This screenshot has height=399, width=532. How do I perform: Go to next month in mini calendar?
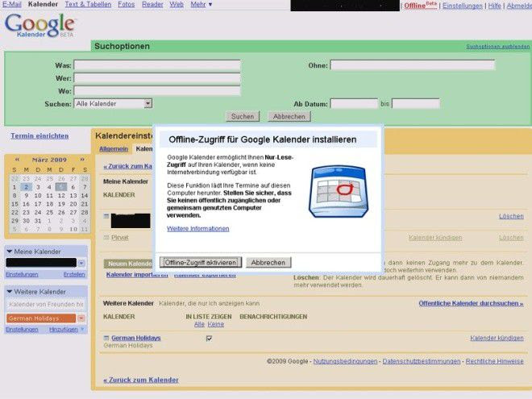(x=82, y=159)
